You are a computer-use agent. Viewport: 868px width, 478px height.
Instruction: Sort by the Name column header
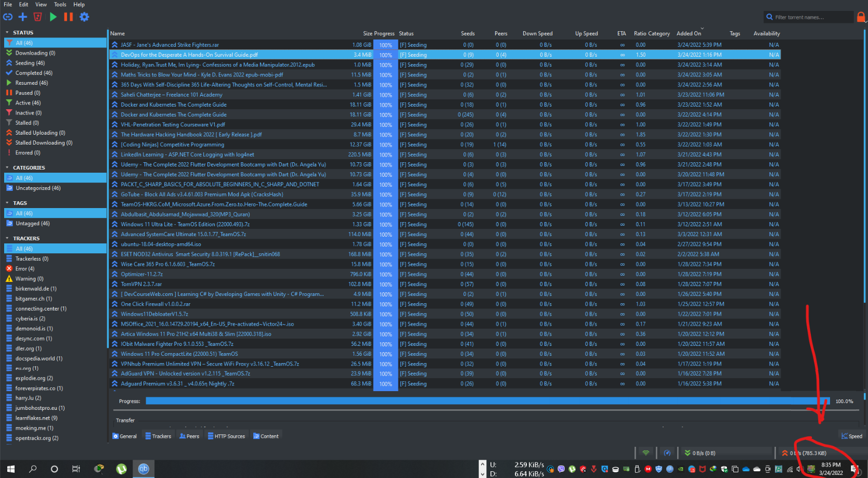118,33
